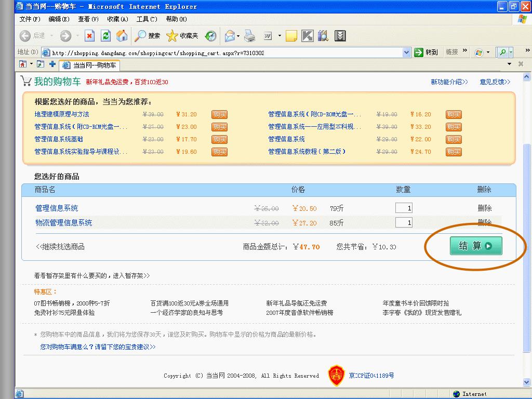Open the 查看(V) menu
The width and height of the screenshot is (532, 399).
coord(88,19)
